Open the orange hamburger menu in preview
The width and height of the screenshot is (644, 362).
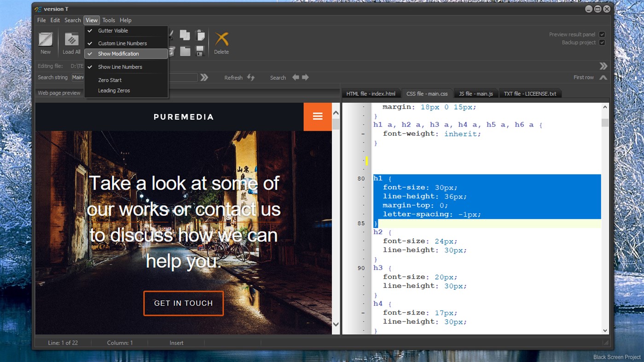pos(318,116)
